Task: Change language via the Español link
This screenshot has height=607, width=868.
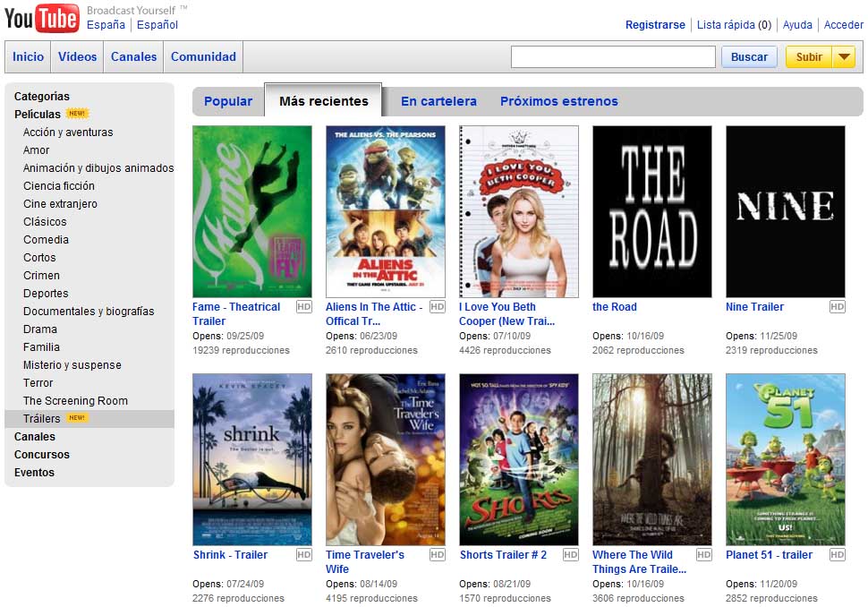Action: [157, 25]
